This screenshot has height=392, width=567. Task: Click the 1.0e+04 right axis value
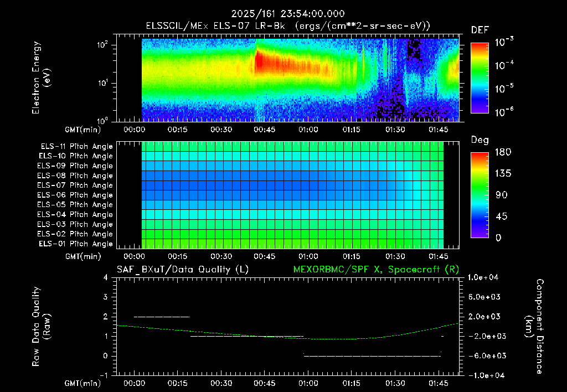click(x=483, y=277)
